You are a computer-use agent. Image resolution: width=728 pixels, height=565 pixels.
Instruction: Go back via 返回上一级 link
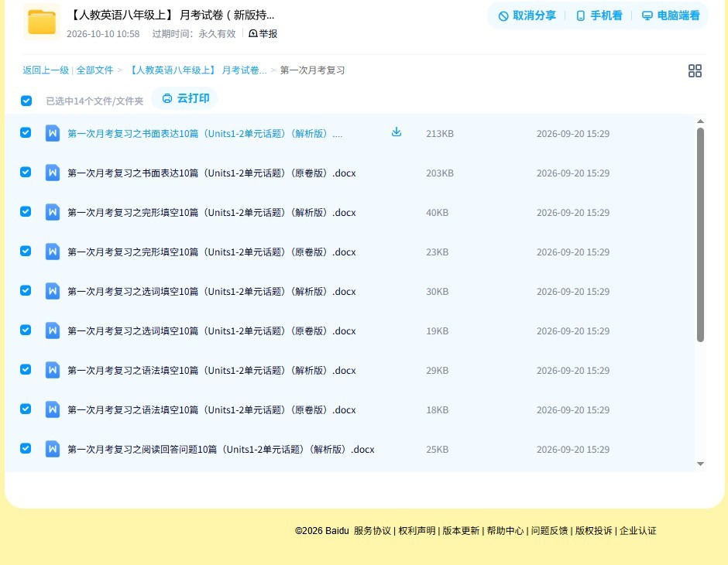click(46, 70)
